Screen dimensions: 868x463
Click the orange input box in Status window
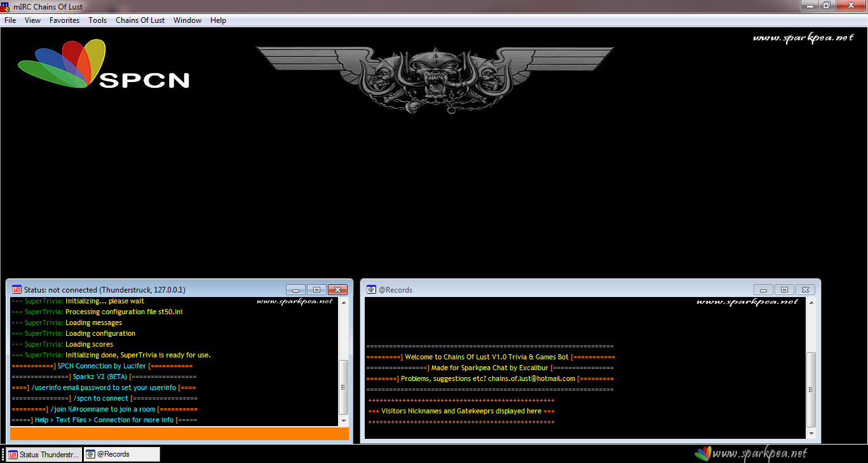180,434
